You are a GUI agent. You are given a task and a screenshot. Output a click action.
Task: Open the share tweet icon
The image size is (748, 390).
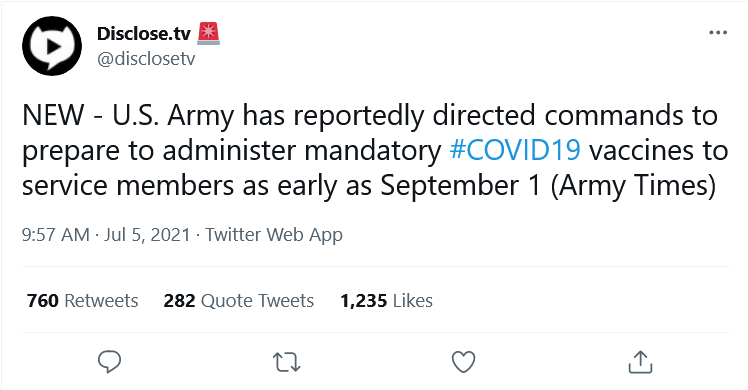[x=640, y=362]
